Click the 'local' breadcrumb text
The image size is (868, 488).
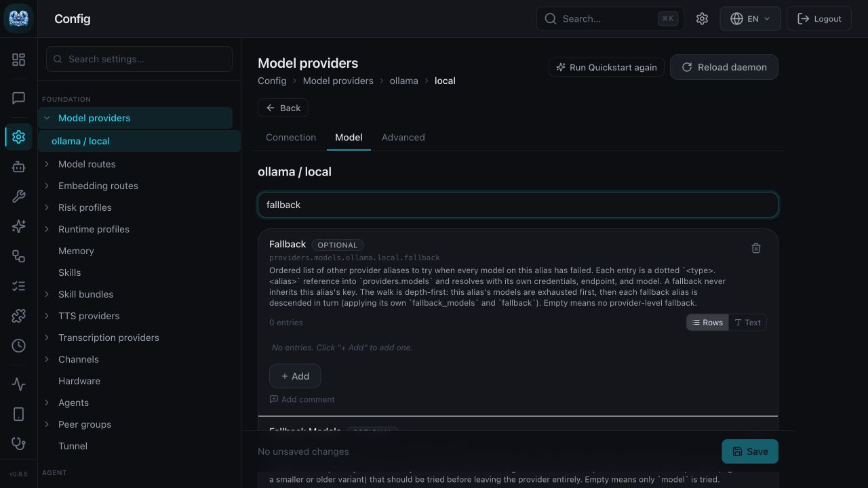(x=445, y=81)
